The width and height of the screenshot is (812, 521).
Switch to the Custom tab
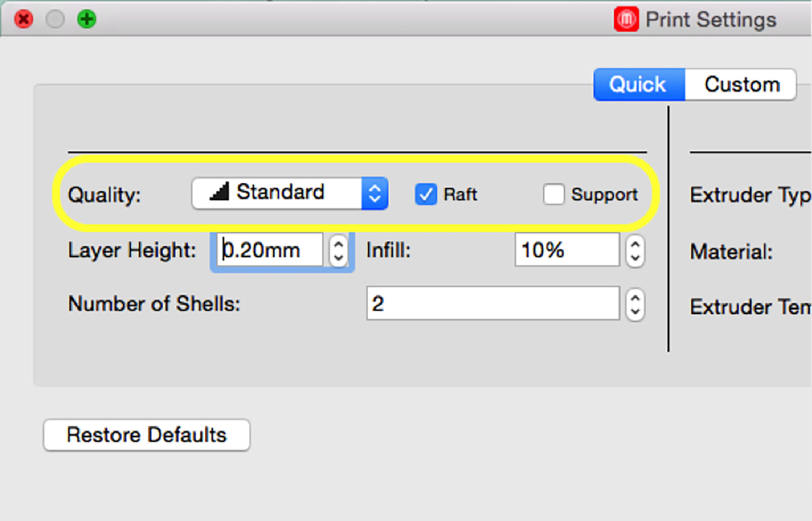click(741, 84)
